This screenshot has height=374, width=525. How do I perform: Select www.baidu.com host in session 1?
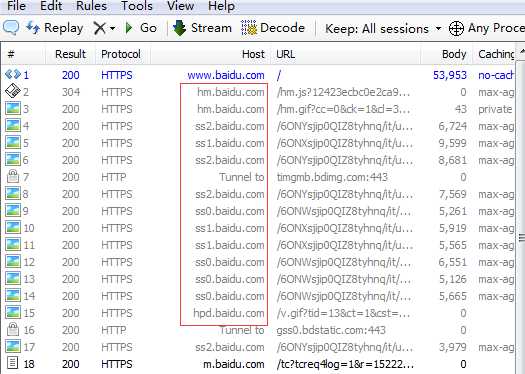tap(226, 75)
